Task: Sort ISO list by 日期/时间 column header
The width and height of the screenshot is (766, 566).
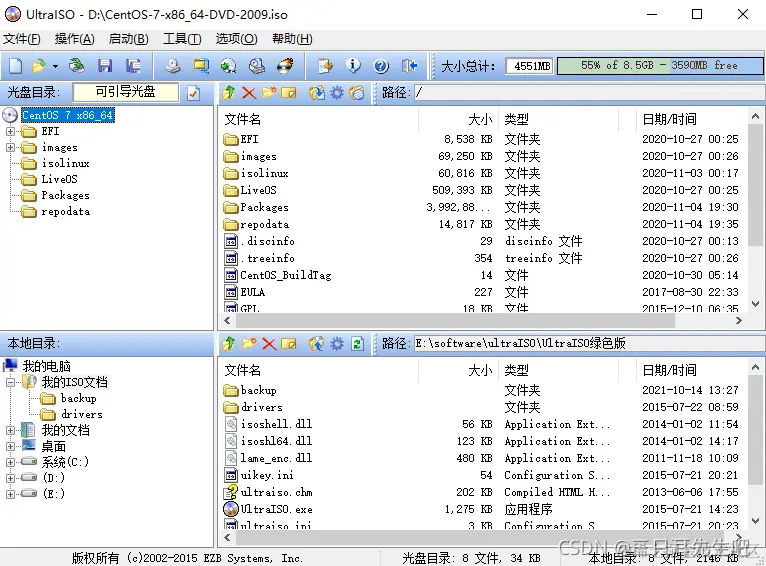Action: click(x=691, y=119)
